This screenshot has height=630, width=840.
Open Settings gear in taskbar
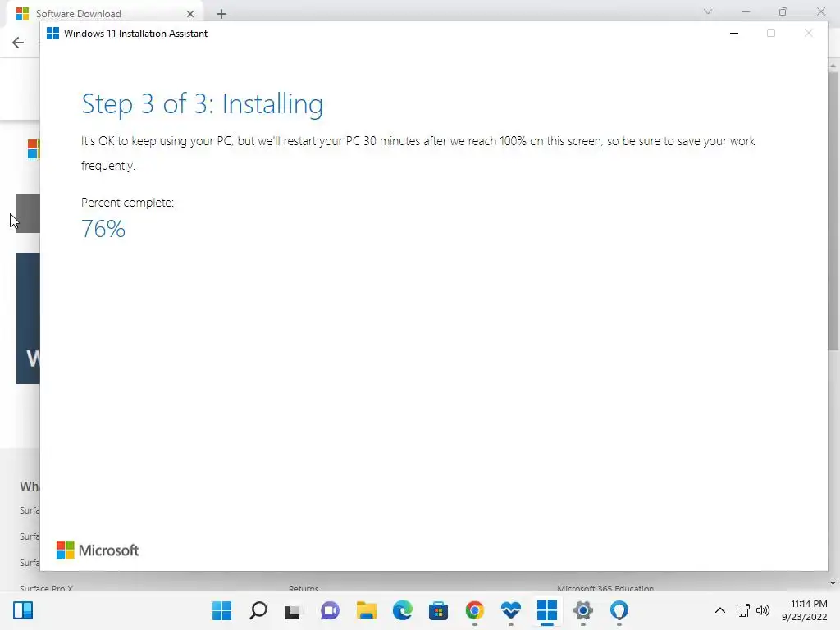coord(583,610)
